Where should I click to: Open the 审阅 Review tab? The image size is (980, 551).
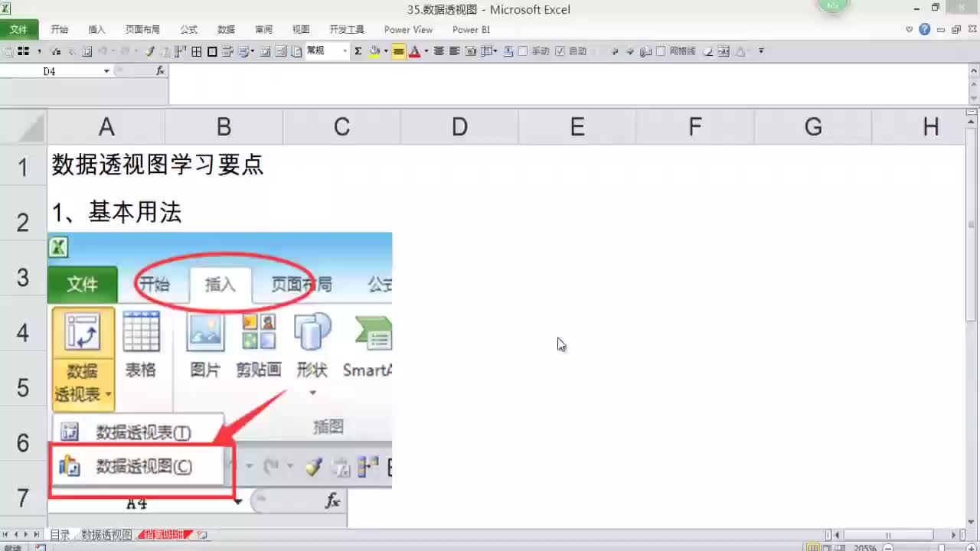point(263,30)
